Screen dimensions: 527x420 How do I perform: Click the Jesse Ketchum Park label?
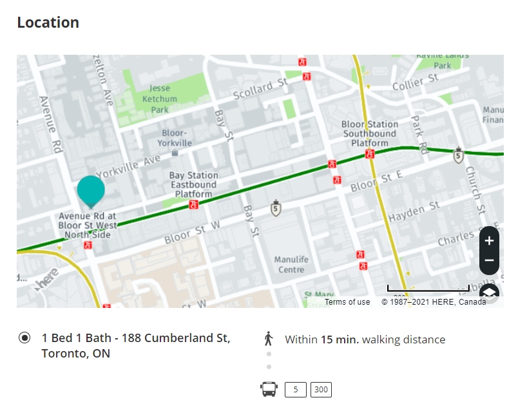point(160,99)
